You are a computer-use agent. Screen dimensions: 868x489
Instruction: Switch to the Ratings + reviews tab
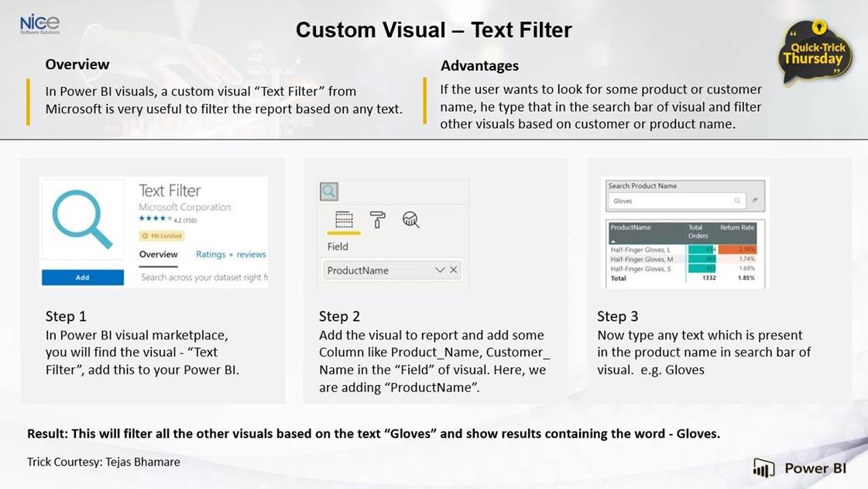click(231, 254)
